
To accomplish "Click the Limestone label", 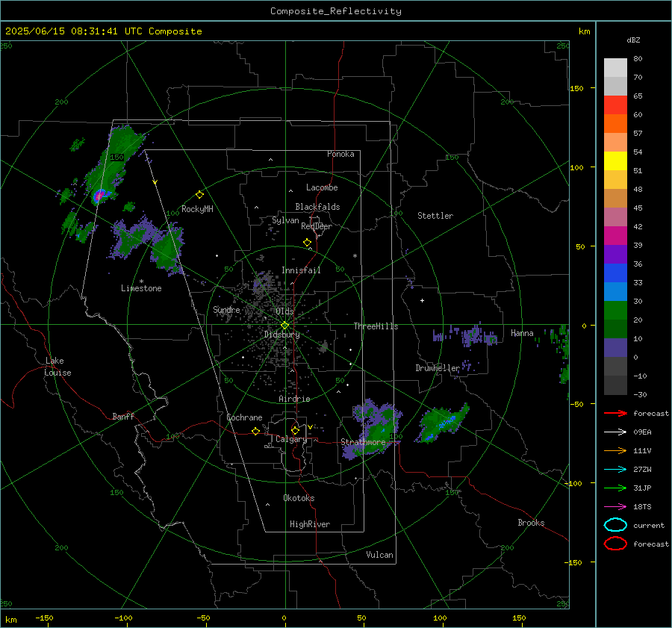I will (x=141, y=288).
